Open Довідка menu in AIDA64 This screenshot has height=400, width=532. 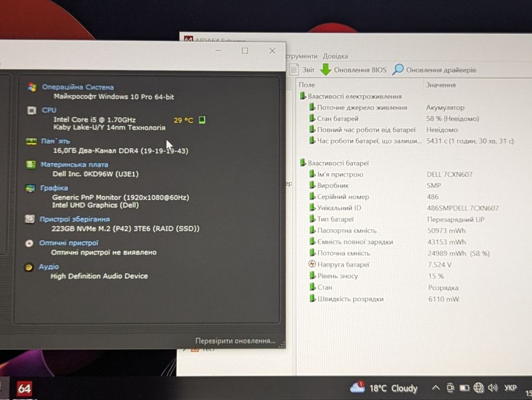[335, 56]
